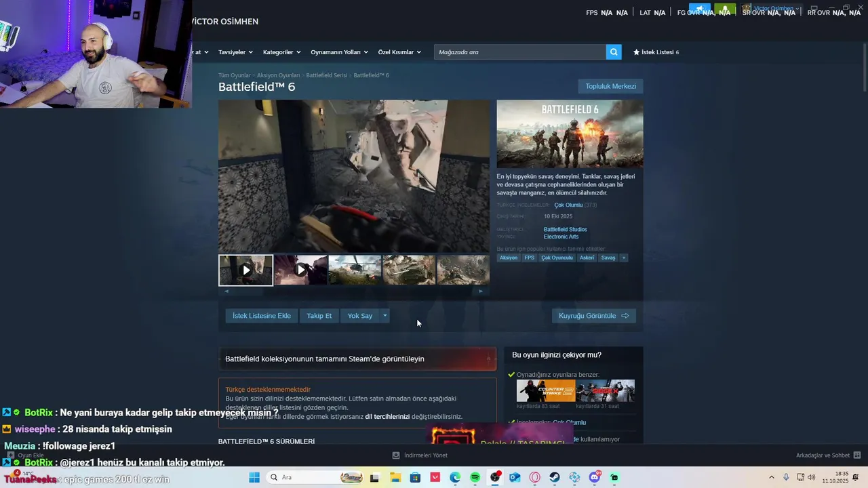The width and height of the screenshot is (868, 488).
Task: Click the İstek Listesine Ekle button
Action: [262, 316]
